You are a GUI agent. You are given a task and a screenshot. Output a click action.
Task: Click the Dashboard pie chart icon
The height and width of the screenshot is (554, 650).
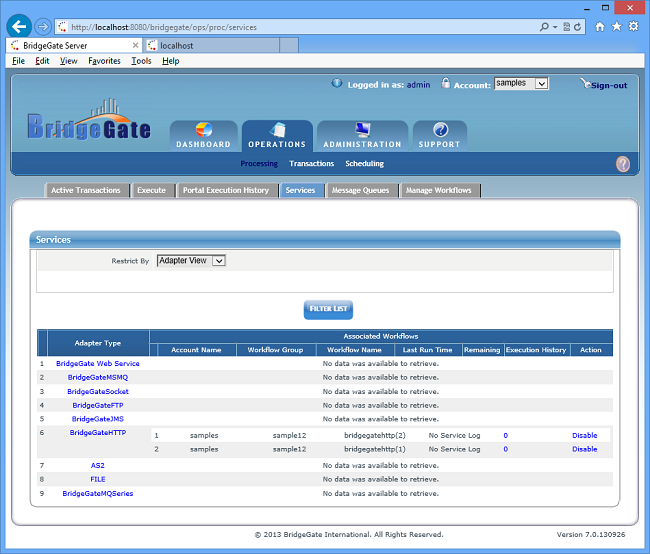(x=203, y=131)
